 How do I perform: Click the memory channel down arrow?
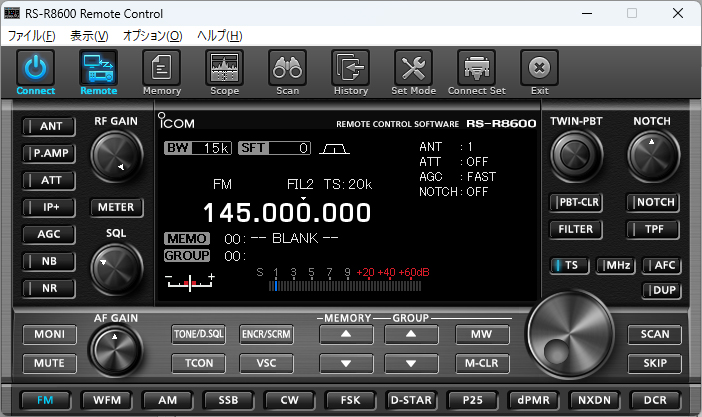tap(346, 363)
